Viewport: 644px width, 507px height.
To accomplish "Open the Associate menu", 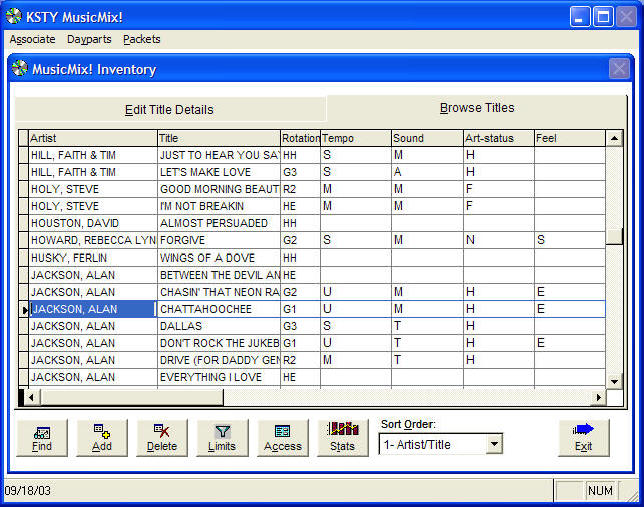I will [x=32, y=39].
